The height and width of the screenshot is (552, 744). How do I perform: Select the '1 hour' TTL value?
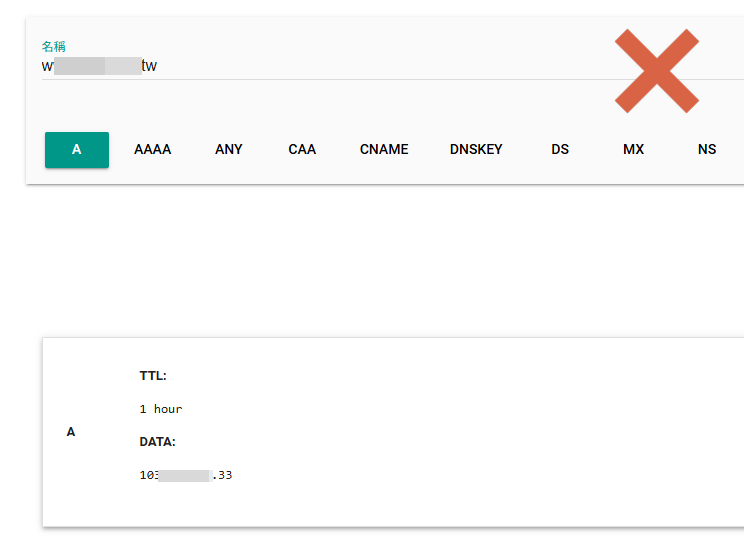click(x=161, y=409)
